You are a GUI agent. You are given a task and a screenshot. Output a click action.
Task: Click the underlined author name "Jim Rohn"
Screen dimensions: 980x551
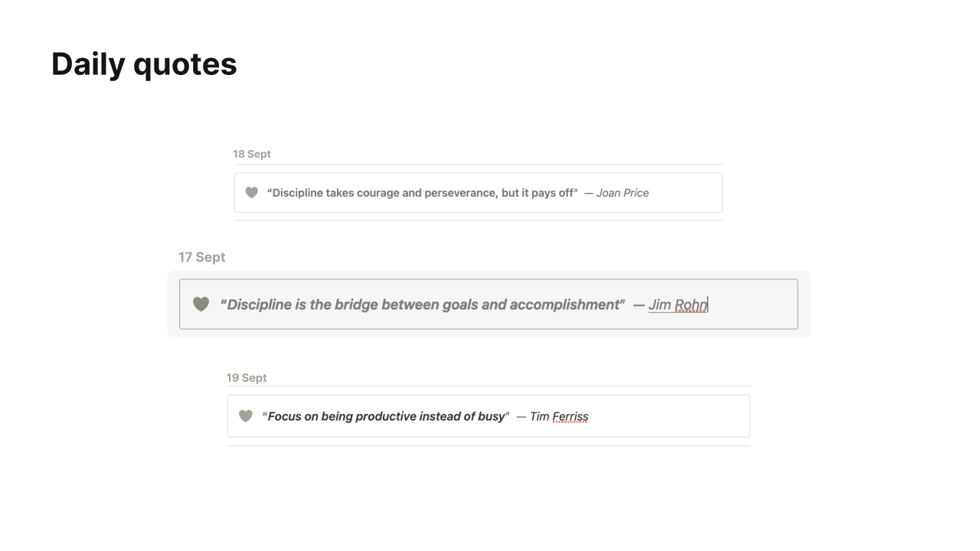pyautogui.click(x=678, y=305)
